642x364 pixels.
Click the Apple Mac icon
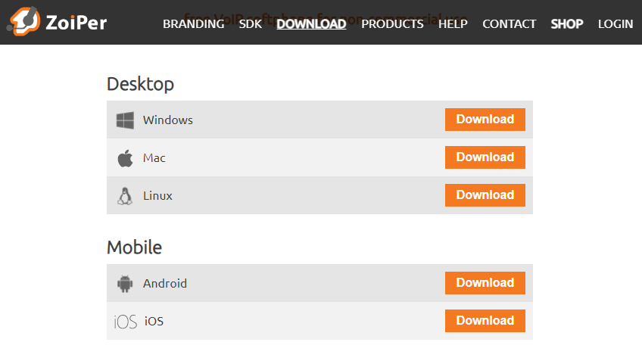tap(125, 158)
